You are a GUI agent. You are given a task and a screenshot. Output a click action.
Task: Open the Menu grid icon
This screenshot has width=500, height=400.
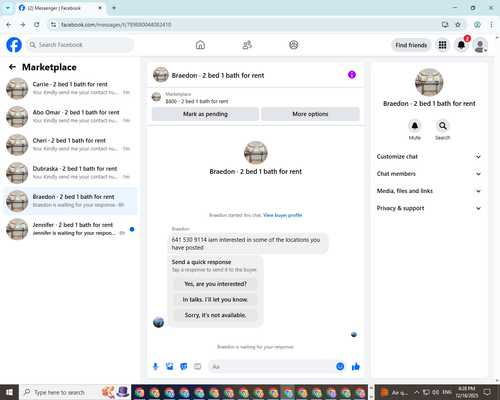(x=442, y=45)
